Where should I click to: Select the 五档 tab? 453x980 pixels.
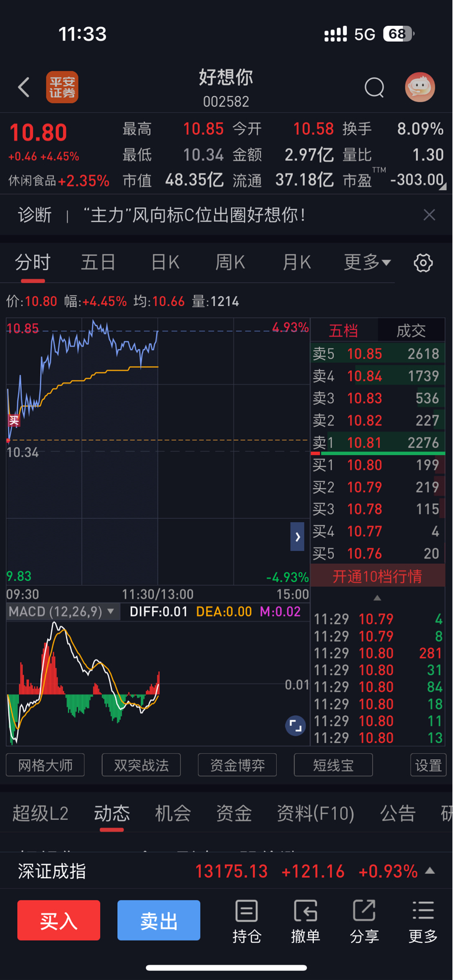tap(343, 330)
